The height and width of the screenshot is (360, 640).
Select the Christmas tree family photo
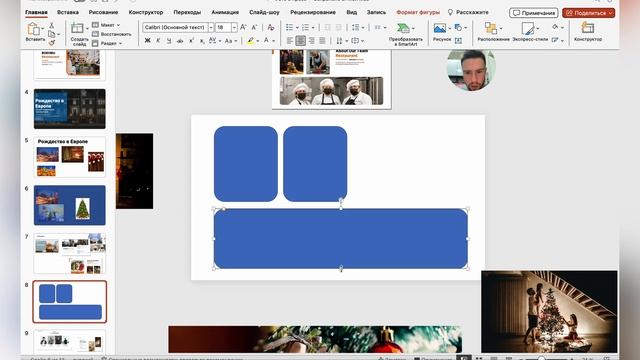549,311
